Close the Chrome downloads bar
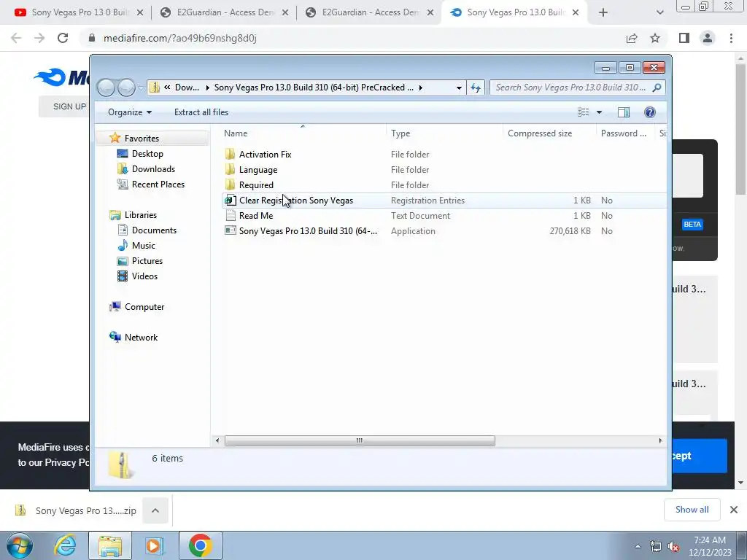Image resolution: width=747 pixels, height=560 pixels. [x=734, y=510]
